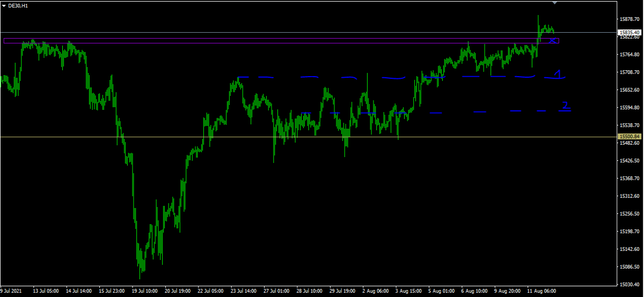The height and width of the screenshot is (297, 644).
Task: Click the 15086.50 price scale label
Action: tap(629, 267)
